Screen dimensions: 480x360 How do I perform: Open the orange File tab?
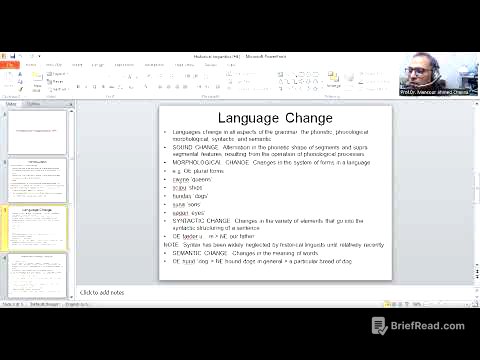pos(10,65)
